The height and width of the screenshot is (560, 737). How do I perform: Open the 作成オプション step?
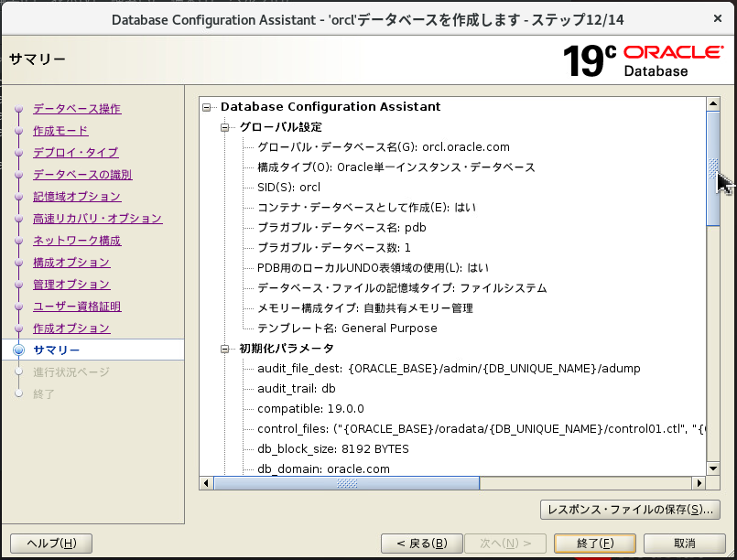coord(72,328)
